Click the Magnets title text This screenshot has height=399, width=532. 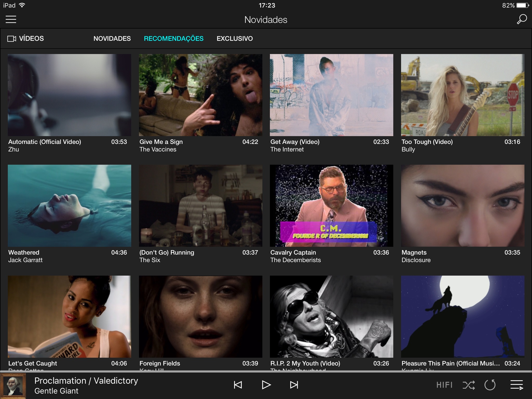[414, 252]
